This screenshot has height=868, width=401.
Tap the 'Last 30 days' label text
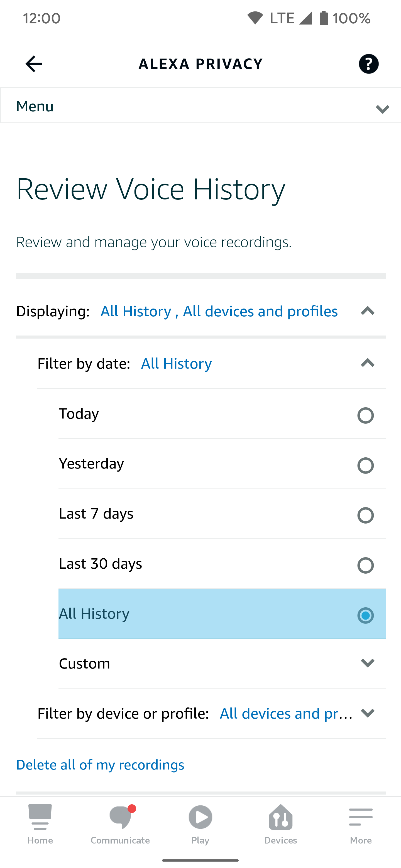pyautogui.click(x=101, y=564)
